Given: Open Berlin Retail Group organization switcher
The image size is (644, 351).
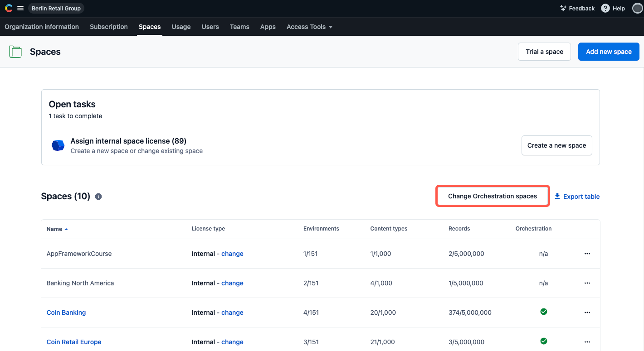Looking at the screenshot, I should tap(56, 8).
